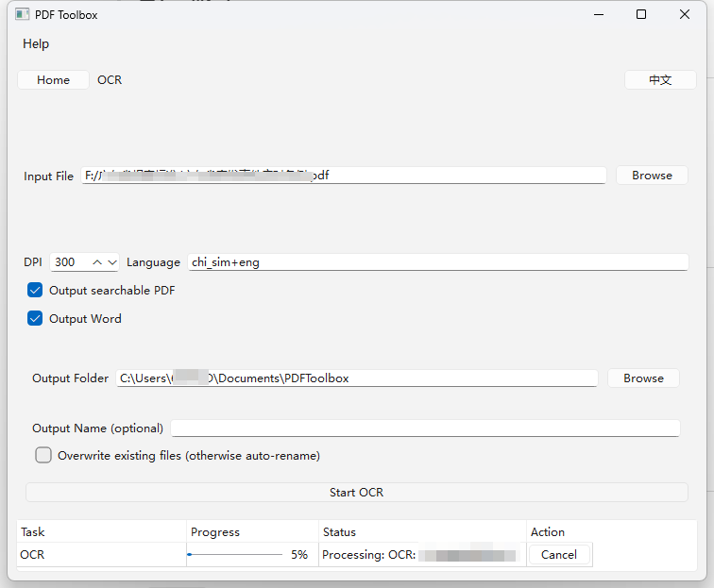Browse for the input file
Screen dimensions: 714x588
(652, 176)
